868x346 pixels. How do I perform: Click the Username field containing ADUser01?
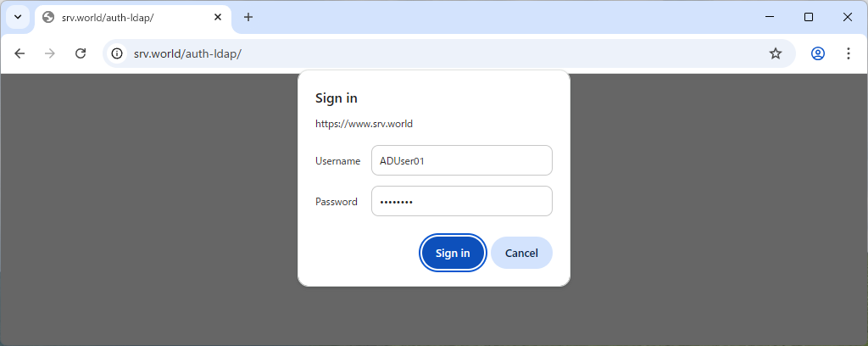462,160
